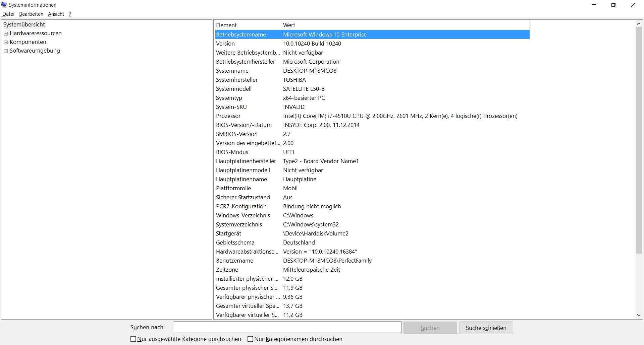Expand the Komponenten tree node
644x345 pixels.
[6, 42]
